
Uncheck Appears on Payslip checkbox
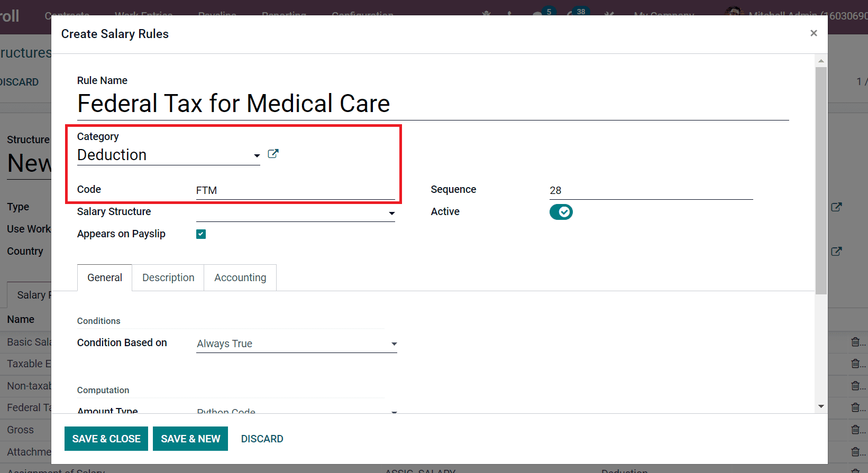point(201,234)
